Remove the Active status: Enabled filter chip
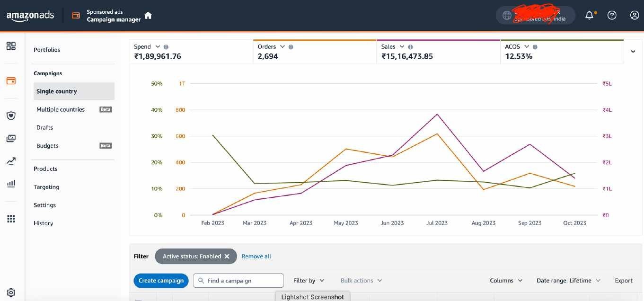The image size is (644, 301). [x=227, y=256]
